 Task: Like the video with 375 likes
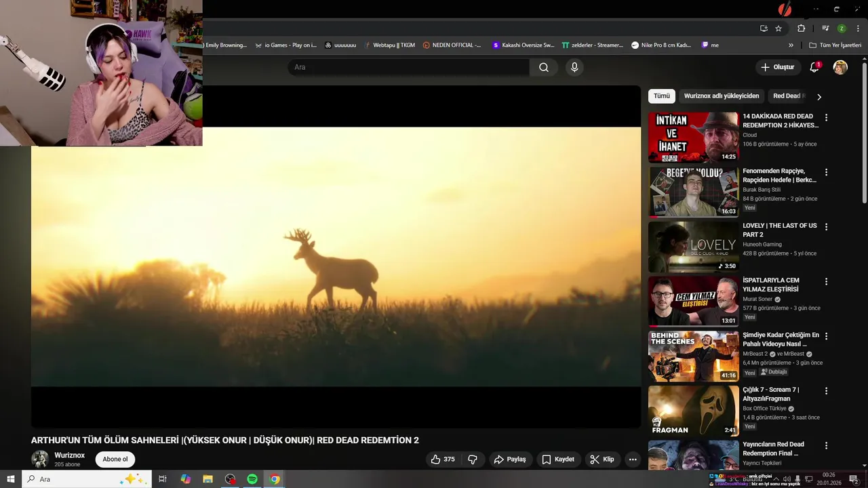(x=443, y=460)
